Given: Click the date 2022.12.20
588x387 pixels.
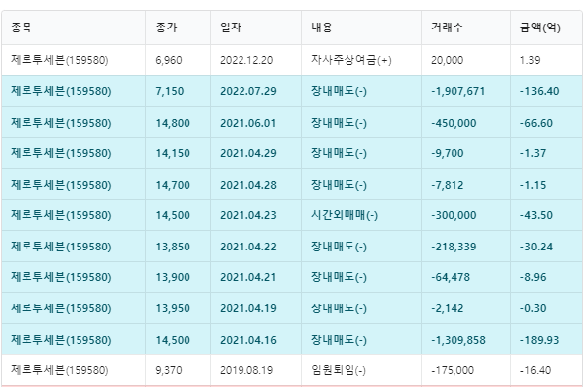Looking at the screenshot, I should (x=246, y=60).
